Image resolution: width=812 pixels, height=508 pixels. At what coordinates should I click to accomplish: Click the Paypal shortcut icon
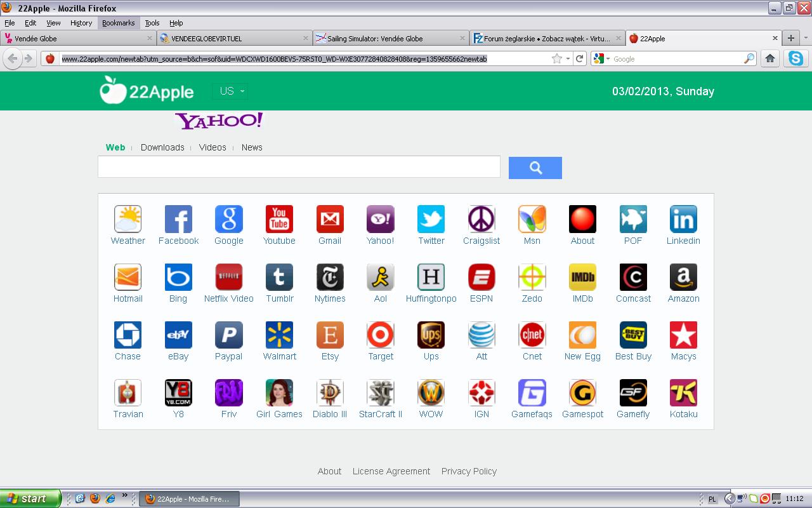point(228,335)
